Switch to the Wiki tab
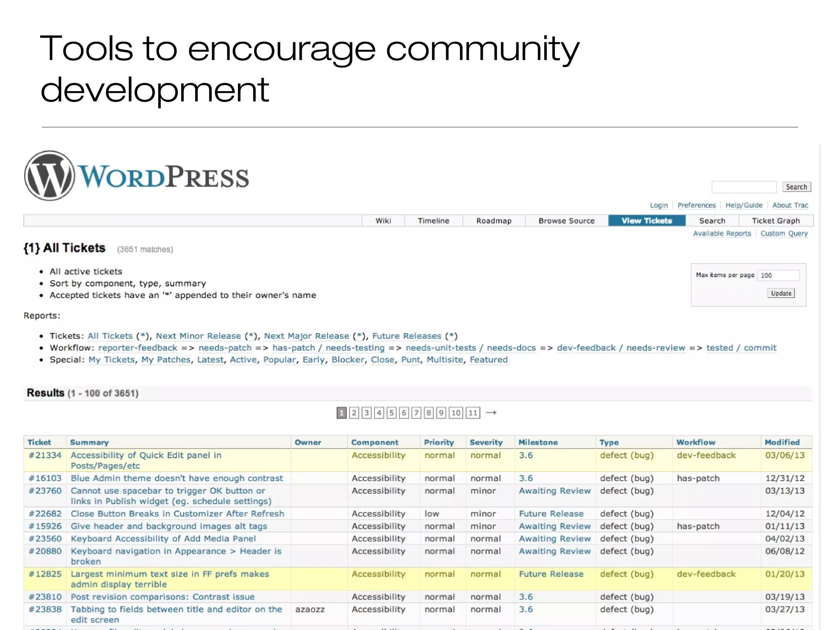 point(383,221)
